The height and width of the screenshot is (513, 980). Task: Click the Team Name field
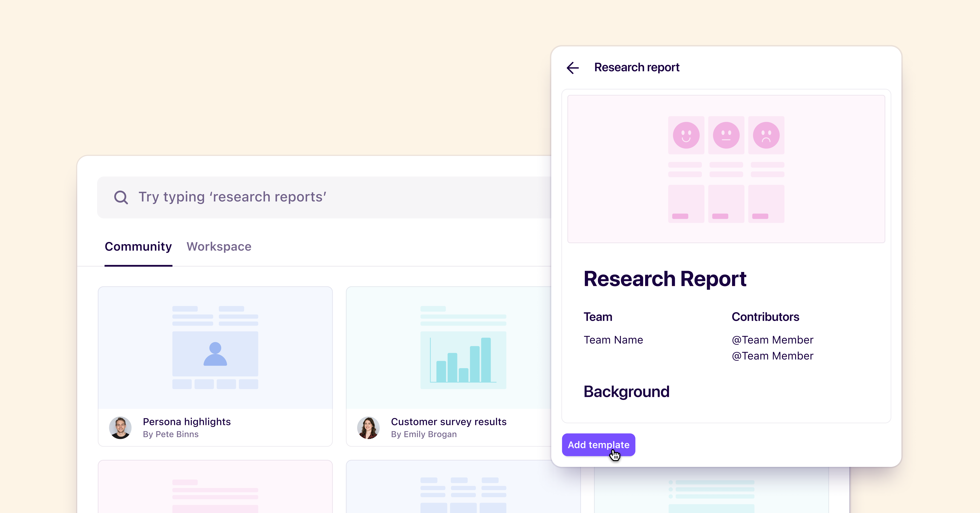click(x=613, y=340)
